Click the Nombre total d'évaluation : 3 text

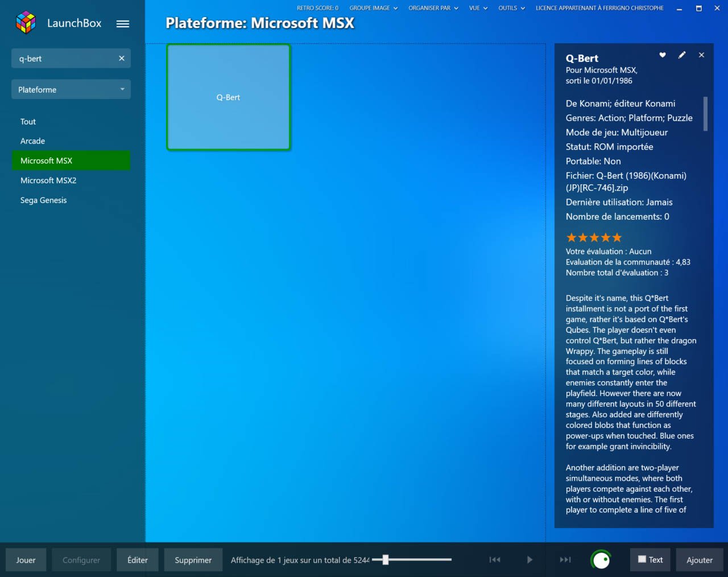point(617,273)
